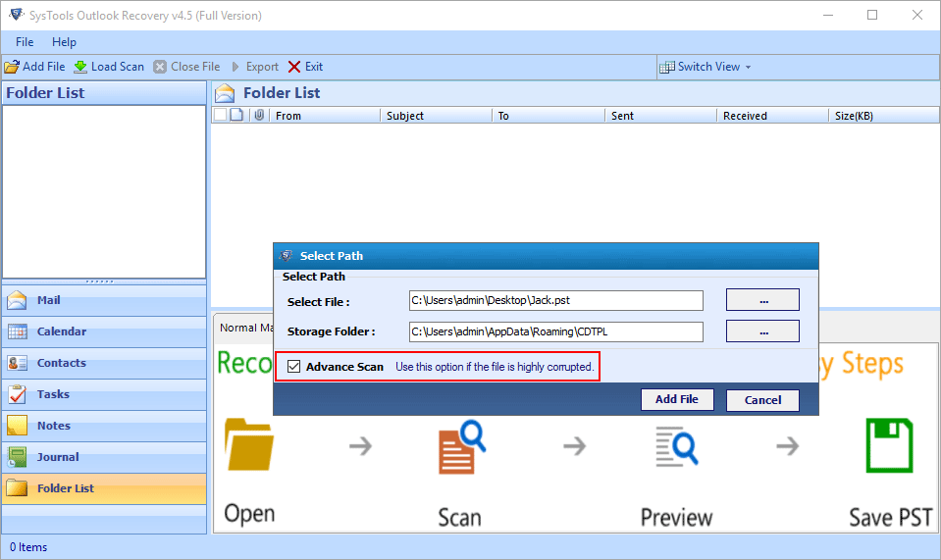The width and height of the screenshot is (941, 560).
Task: Toggle the select-all checkbox in column header
Action: pos(220,115)
